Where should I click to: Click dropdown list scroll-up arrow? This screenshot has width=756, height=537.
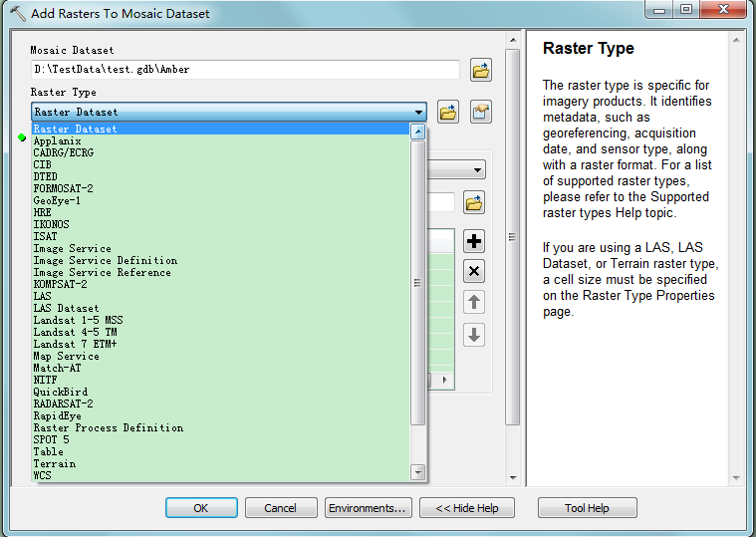coord(418,132)
